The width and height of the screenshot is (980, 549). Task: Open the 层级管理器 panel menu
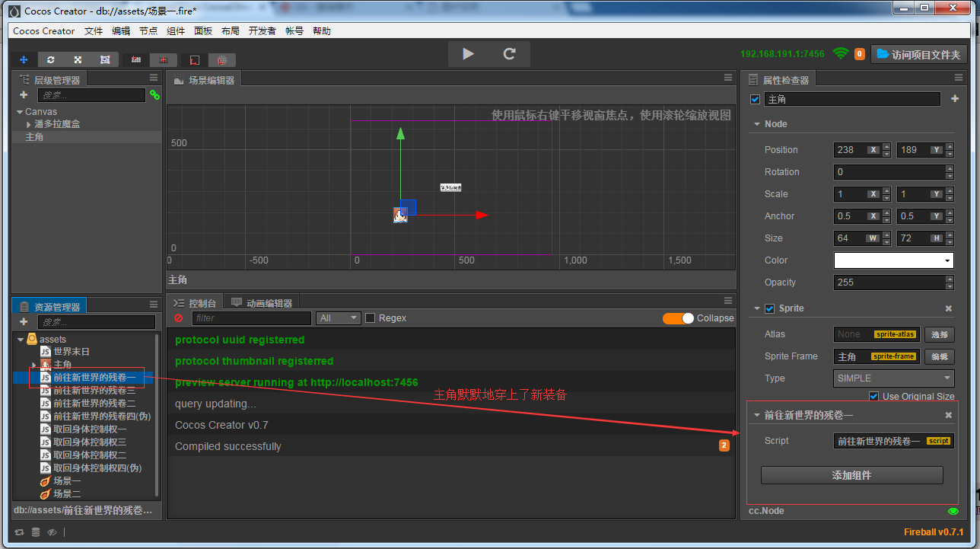154,78
